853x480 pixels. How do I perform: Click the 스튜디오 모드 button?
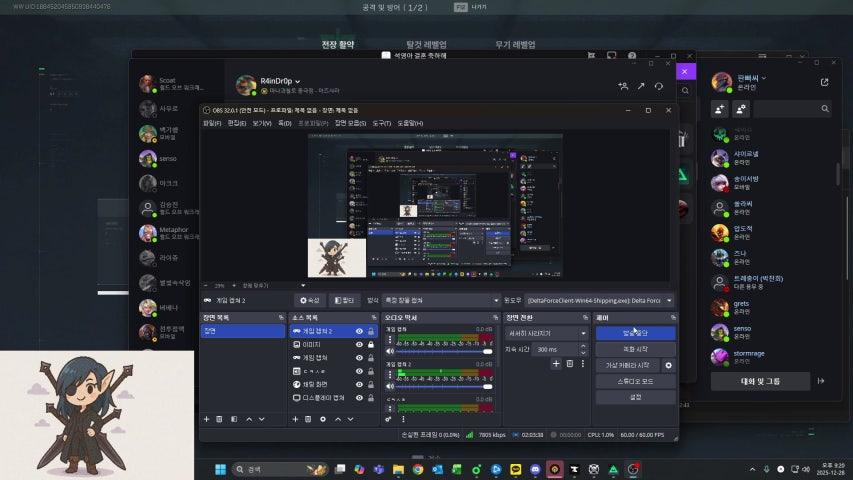635,381
